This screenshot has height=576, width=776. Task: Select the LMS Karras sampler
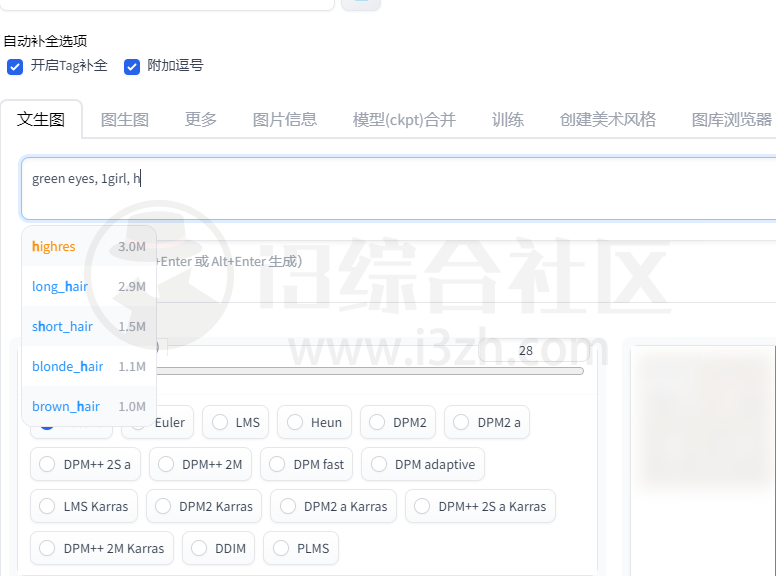pos(84,506)
